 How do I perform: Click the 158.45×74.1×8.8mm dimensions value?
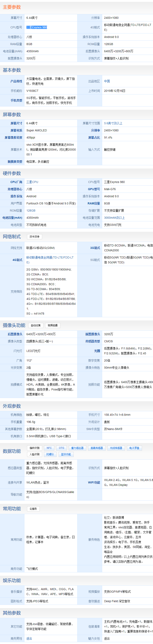pos(117,415)
